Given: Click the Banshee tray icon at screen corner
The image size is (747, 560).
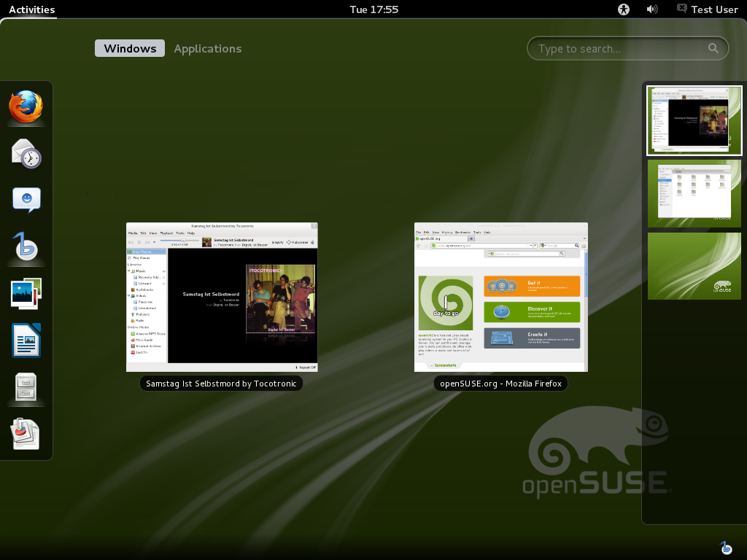Looking at the screenshot, I should (x=726, y=548).
